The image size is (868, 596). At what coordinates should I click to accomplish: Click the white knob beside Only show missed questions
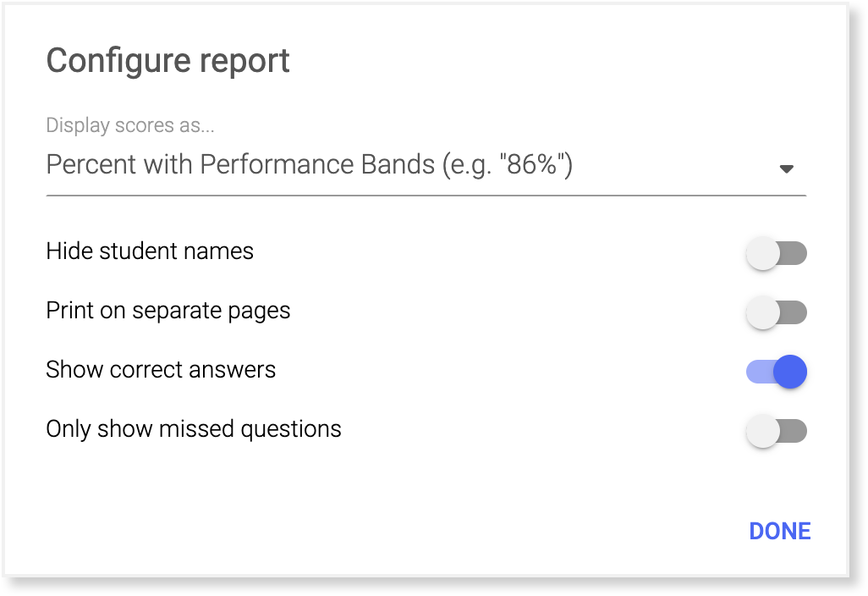(762, 431)
